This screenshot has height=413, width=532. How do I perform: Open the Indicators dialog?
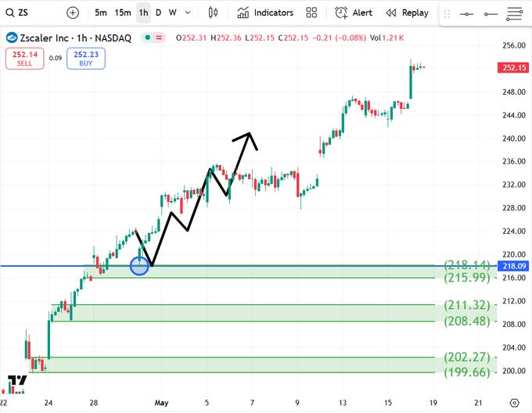pos(265,13)
